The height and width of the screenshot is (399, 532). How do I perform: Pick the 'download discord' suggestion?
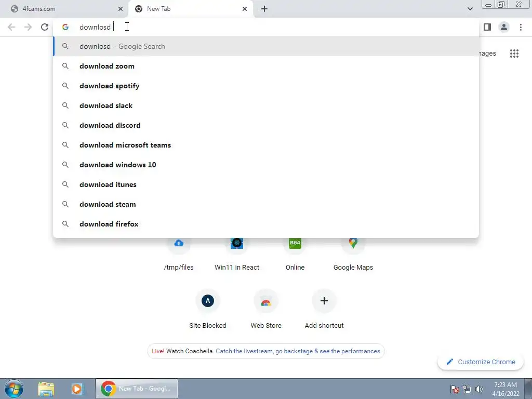(x=266, y=125)
